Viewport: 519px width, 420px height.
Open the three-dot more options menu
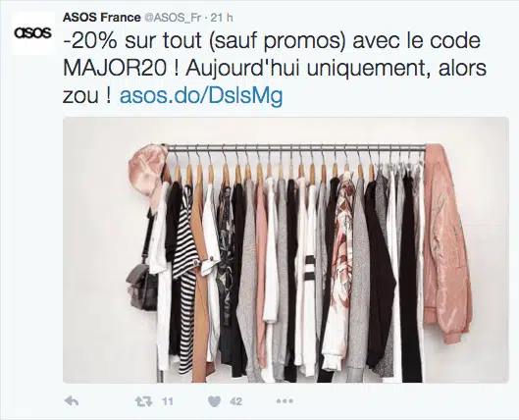pyautogui.click(x=285, y=401)
